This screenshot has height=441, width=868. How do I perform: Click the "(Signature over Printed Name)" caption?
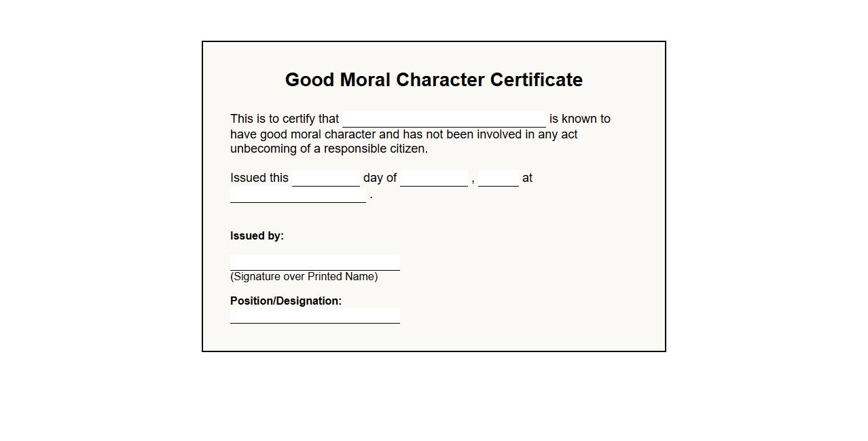click(x=304, y=277)
